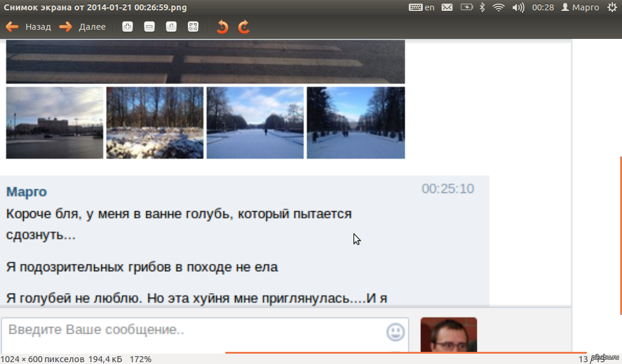Open the Bluetooth menu

click(x=483, y=7)
